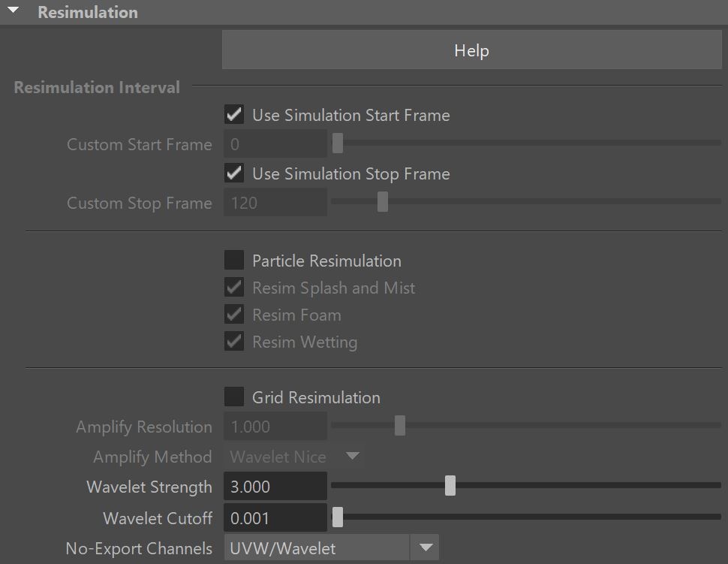Click the Wavelet Cutoff value field
The height and width of the screenshot is (564, 728).
pos(275,518)
